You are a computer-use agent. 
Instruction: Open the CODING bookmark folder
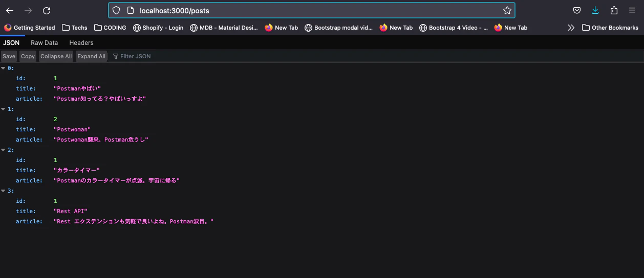click(x=110, y=28)
